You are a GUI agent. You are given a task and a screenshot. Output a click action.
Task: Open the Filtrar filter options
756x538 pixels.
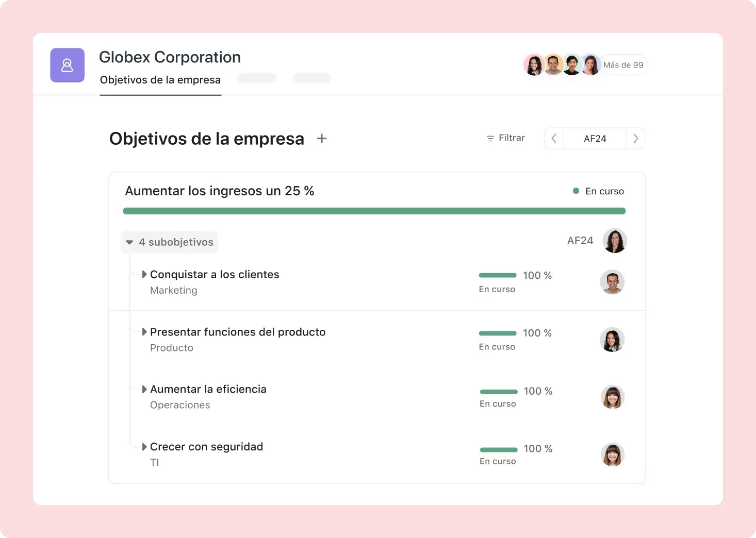click(505, 138)
